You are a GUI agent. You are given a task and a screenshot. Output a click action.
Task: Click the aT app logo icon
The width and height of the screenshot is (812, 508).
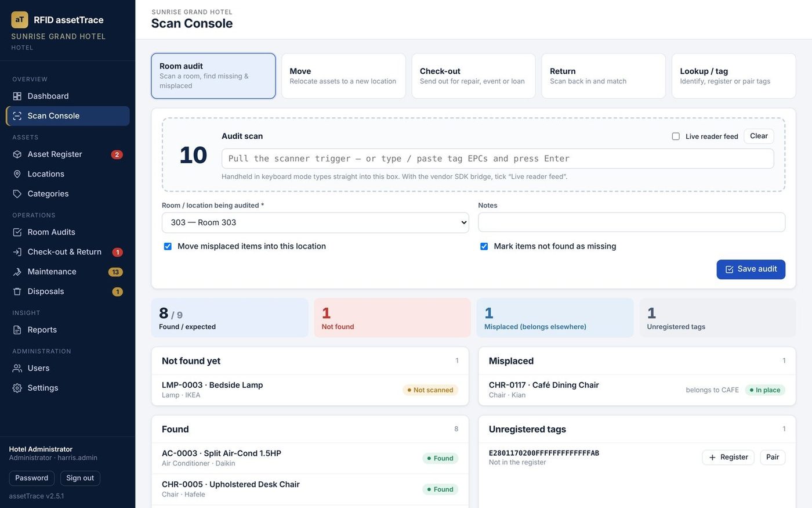(20, 20)
